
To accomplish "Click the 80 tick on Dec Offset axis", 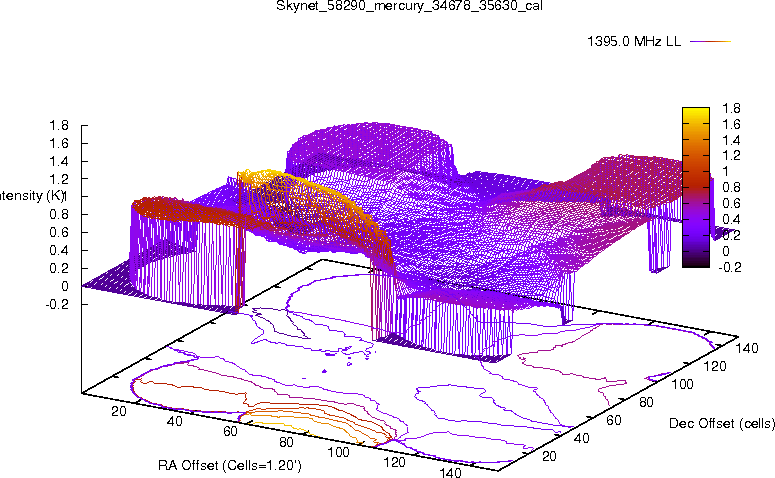I will (646, 402).
